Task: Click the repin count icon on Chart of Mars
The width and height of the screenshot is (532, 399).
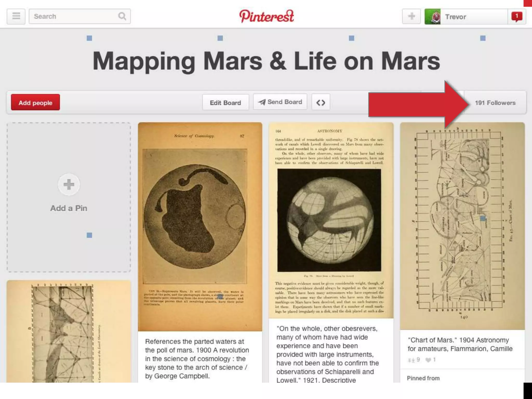Action: (411, 360)
